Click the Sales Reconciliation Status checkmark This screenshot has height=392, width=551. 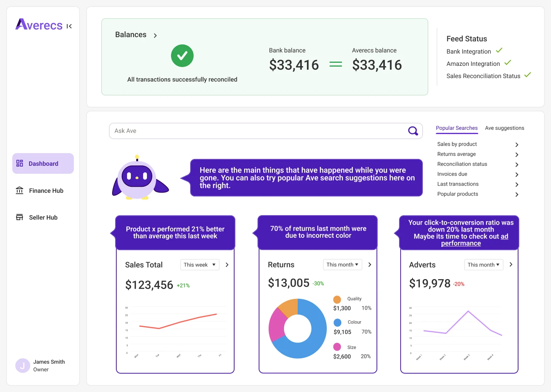click(x=528, y=75)
